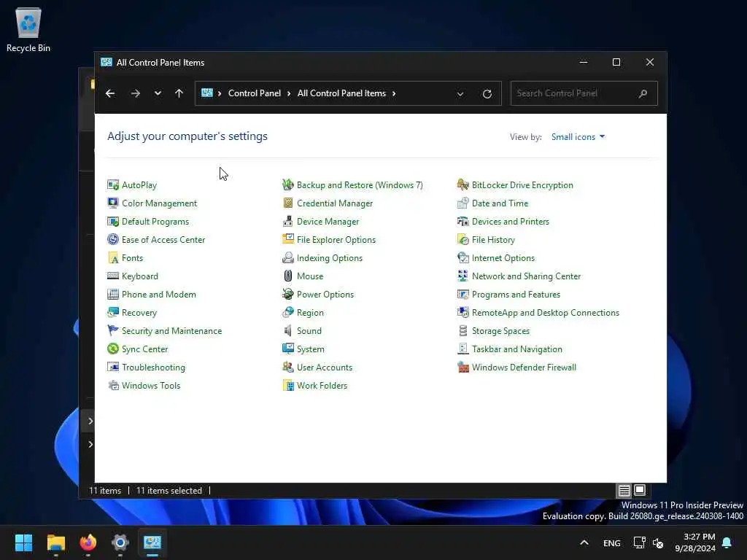
Task: Open the View by Small icons dropdown
Action: (x=578, y=136)
